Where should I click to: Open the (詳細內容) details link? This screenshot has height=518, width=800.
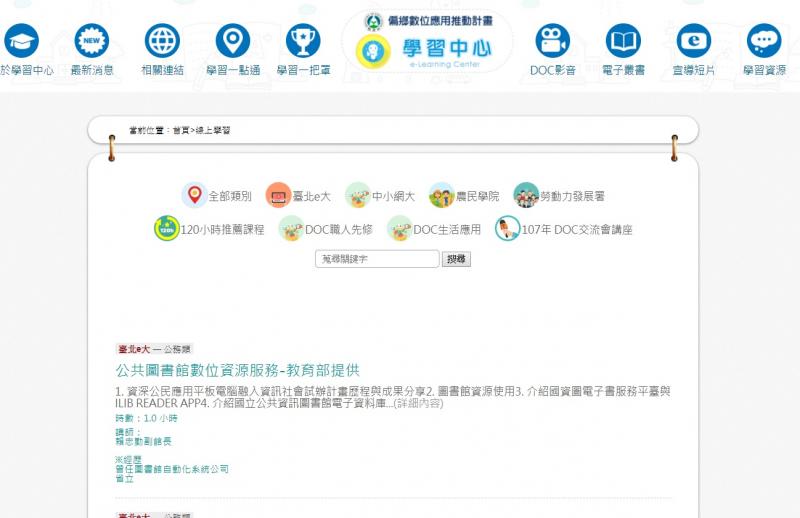419,403
